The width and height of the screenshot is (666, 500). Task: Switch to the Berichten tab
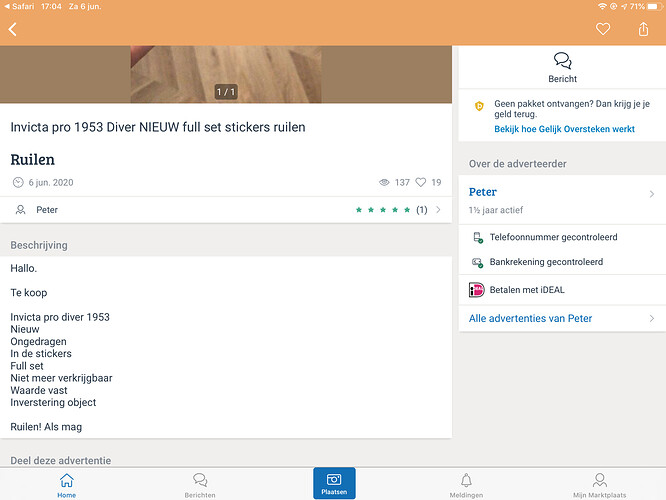tap(200, 485)
